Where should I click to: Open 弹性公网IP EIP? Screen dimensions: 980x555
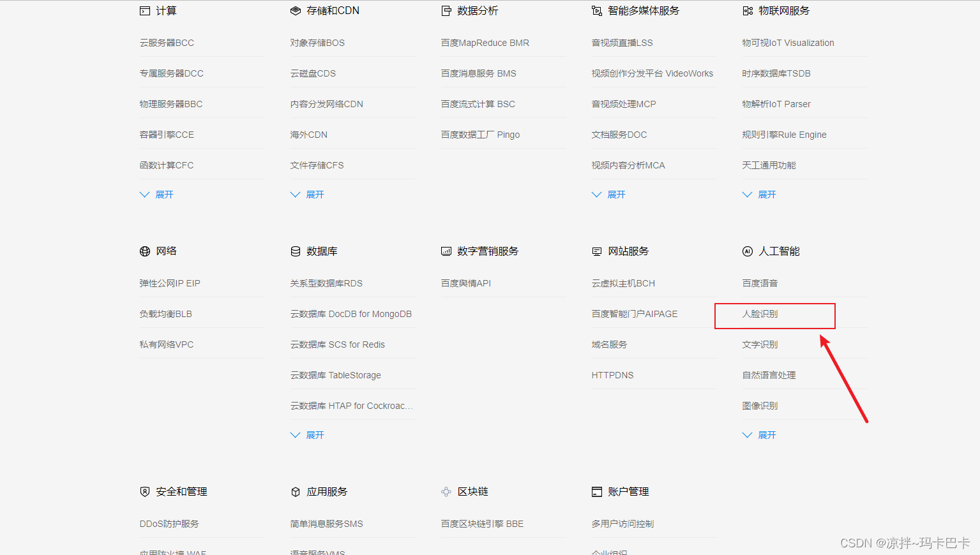click(170, 283)
